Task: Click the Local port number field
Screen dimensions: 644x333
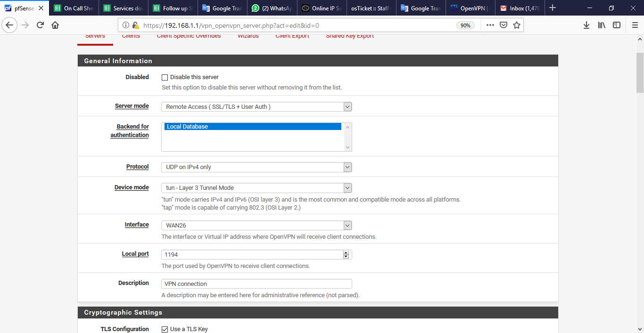Action: click(252, 255)
